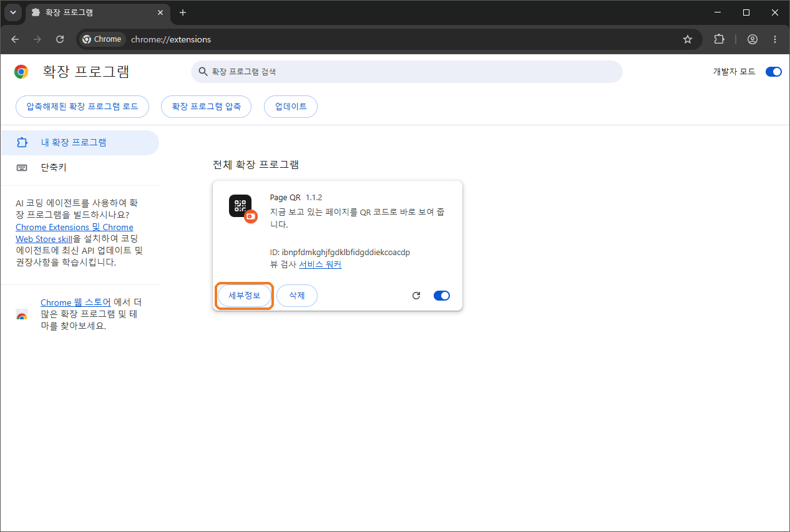Minimize the Chrome window
Image resolution: width=790 pixels, height=532 pixels.
click(x=717, y=12)
